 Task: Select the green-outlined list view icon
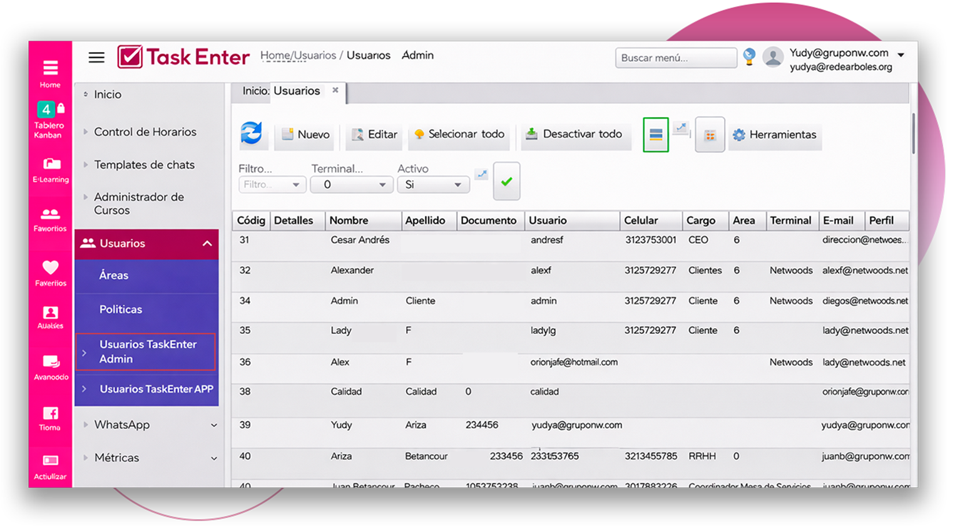coord(655,135)
